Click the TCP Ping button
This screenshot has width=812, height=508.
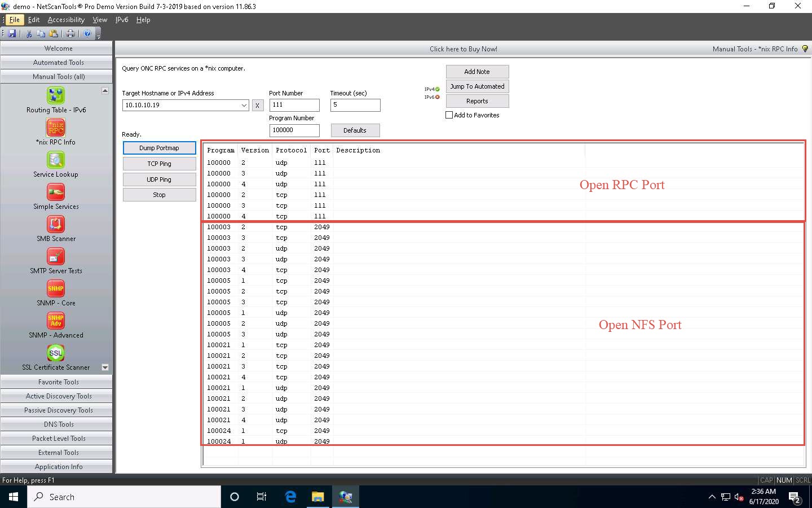point(159,164)
